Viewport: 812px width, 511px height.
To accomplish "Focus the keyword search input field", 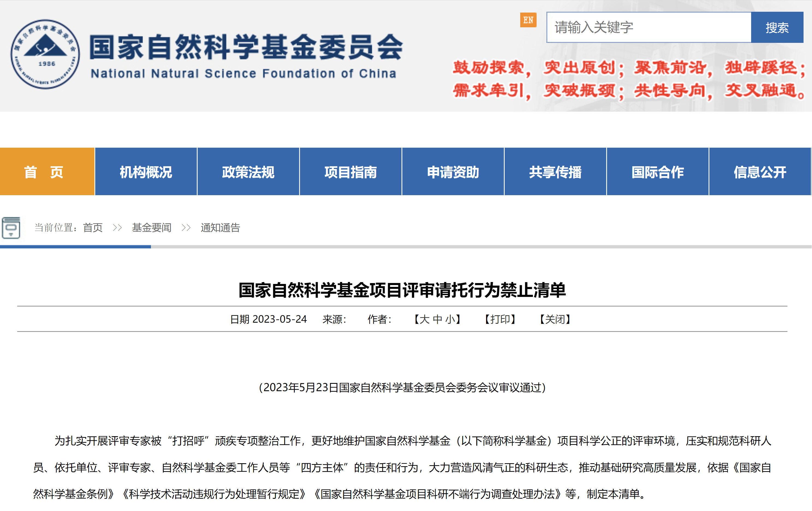I will pyautogui.click(x=649, y=27).
